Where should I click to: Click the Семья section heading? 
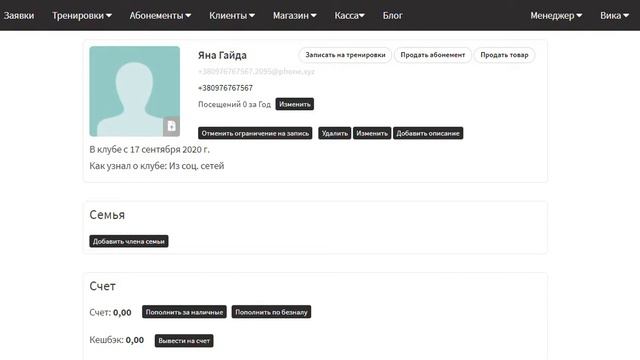[107, 215]
